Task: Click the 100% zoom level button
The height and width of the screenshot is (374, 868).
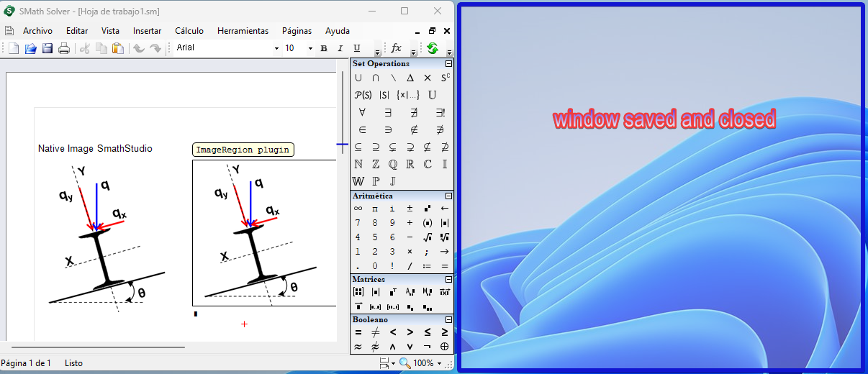Action: coord(423,363)
